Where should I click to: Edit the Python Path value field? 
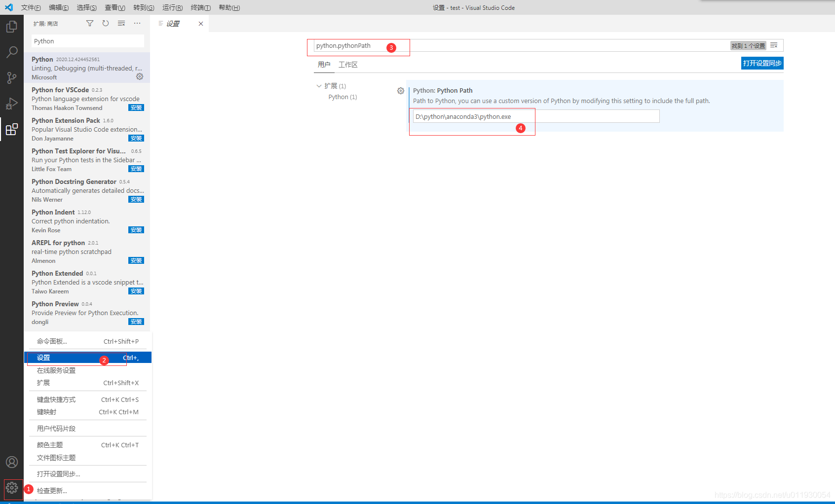[x=536, y=116]
